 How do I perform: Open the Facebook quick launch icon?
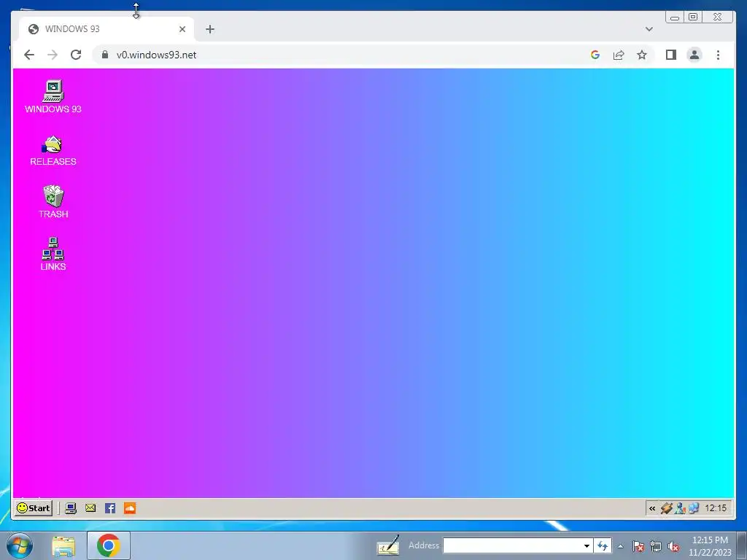110,508
